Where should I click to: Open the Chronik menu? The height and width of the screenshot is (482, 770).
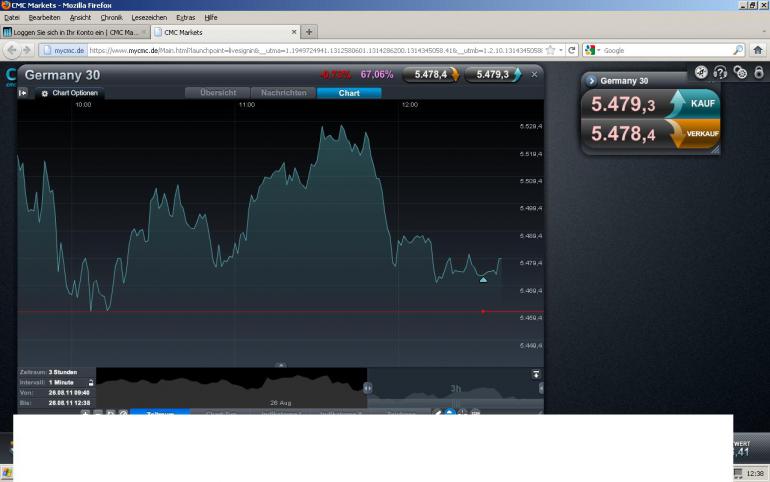[111, 18]
